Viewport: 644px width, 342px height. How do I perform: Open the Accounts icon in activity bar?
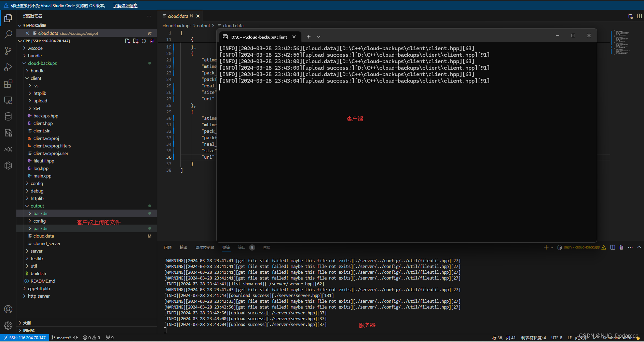8,309
